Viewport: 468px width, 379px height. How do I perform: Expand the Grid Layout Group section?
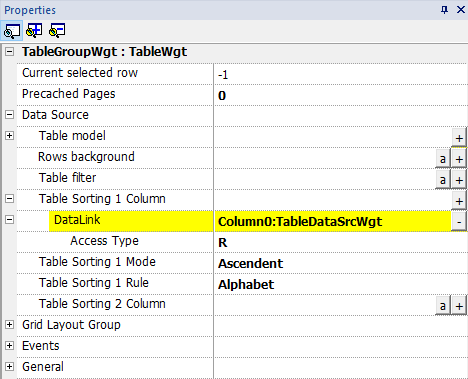(9, 325)
